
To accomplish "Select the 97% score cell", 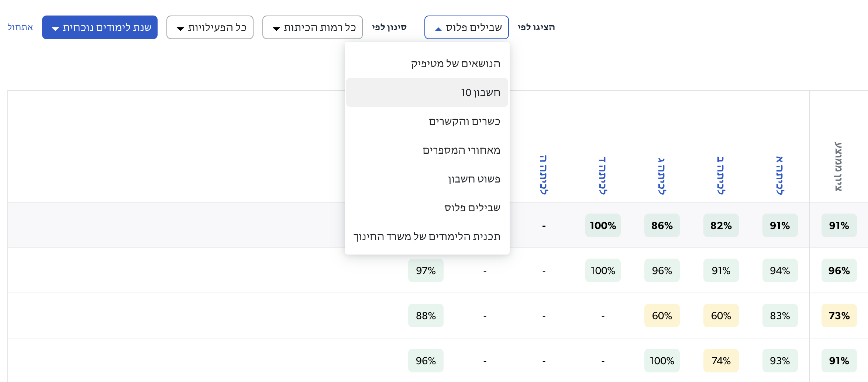I will pyautogui.click(x=426, y=270).
